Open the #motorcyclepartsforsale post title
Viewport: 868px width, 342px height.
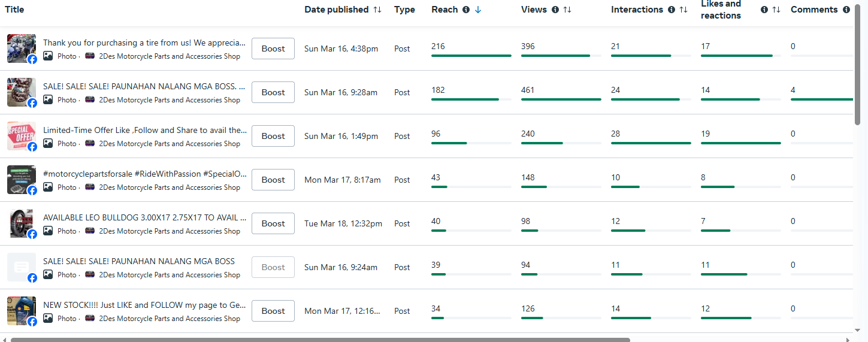click(x=145, y=174)
